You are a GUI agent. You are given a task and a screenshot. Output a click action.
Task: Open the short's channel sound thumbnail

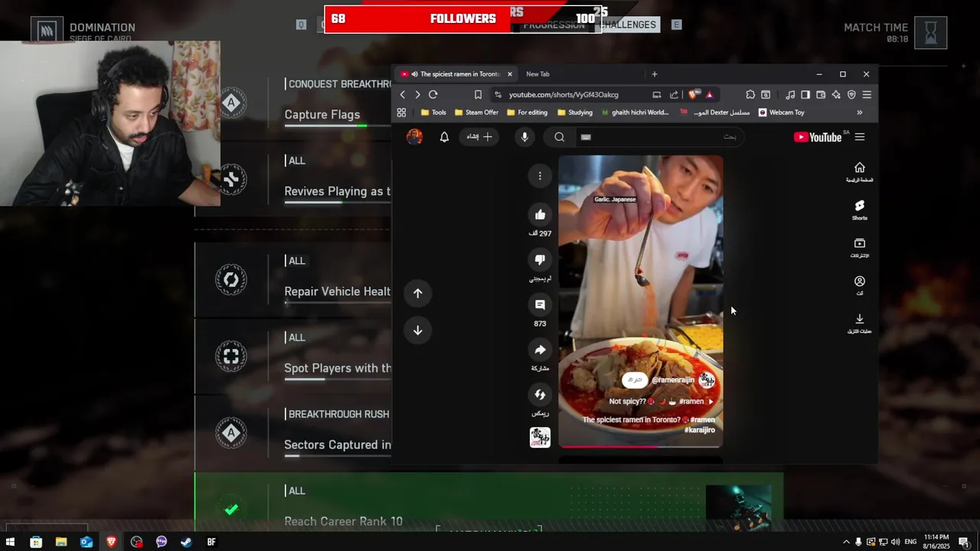tap(540, 437)
